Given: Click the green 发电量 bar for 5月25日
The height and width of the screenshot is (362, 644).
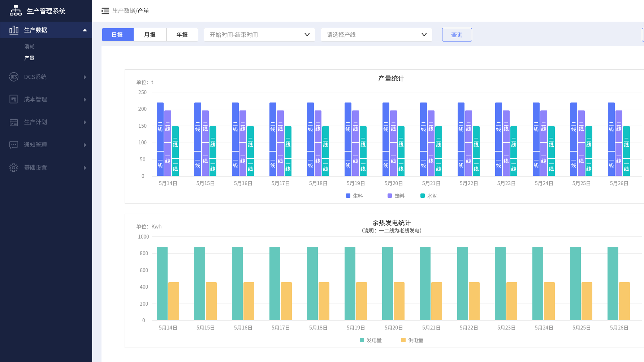Looking at the screenshot, I should tap(575, 284).
